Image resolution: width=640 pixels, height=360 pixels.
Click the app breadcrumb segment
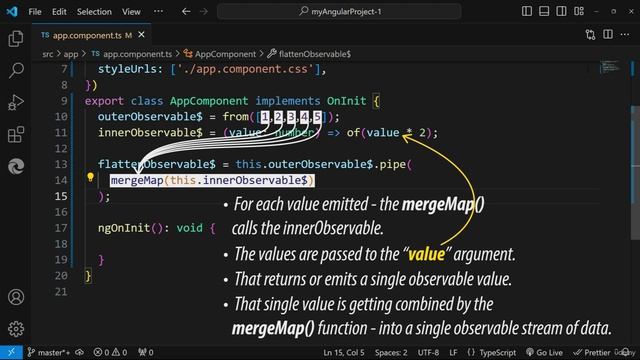[71, 54]
